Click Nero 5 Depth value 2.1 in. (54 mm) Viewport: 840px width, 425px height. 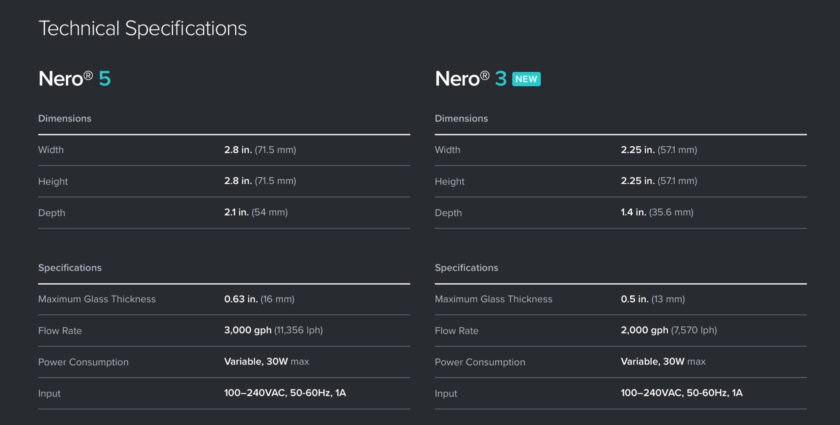click(256, 212)
